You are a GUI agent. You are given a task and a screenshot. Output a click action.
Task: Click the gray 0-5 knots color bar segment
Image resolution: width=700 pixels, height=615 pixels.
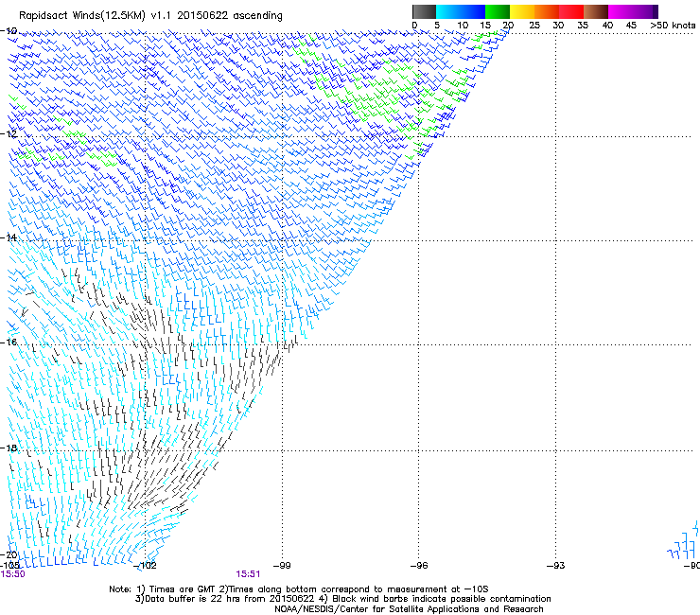(x=424, y=11)
